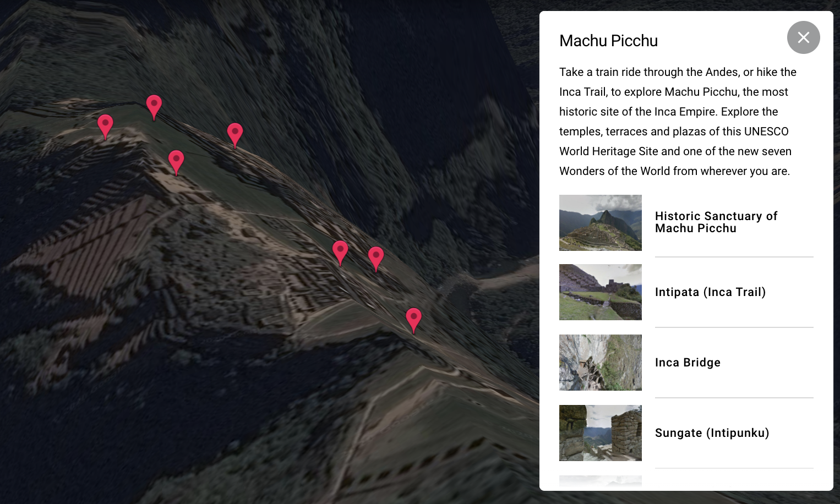Select the Sungate (Intipunku) title
This screenshot has height=504, width=840.
[x=712, y=433]
